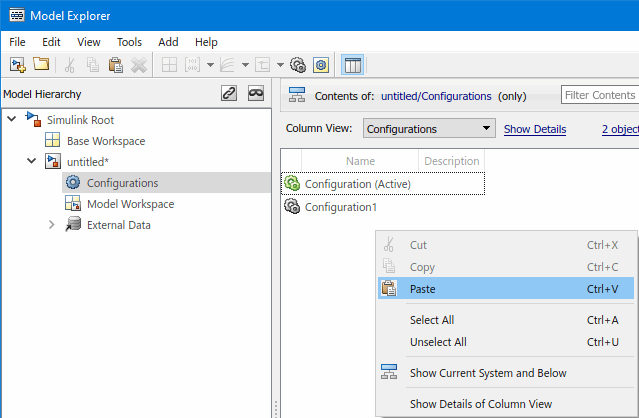
Task: Click the untitled/Configurations path link
Action: pos(435,96)
